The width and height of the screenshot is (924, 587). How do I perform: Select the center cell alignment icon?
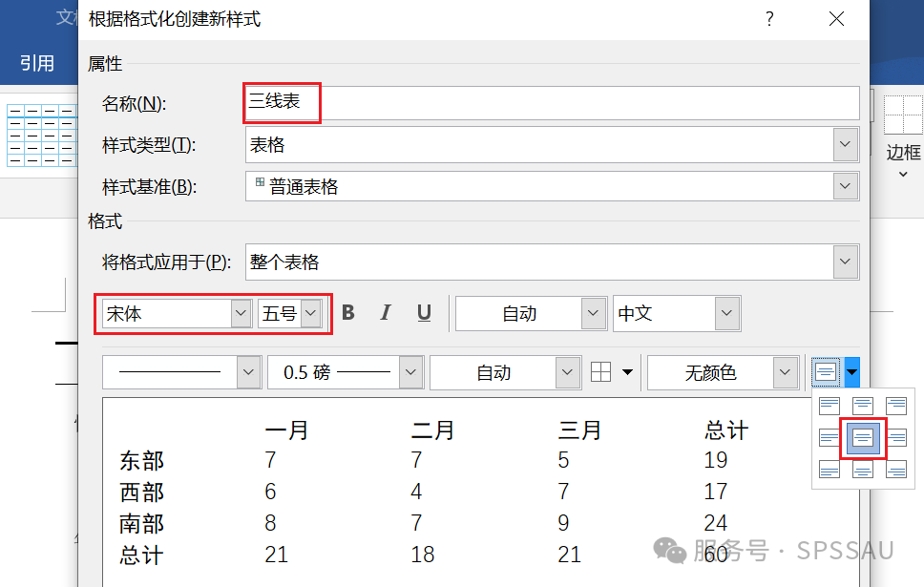coord(864,439)
